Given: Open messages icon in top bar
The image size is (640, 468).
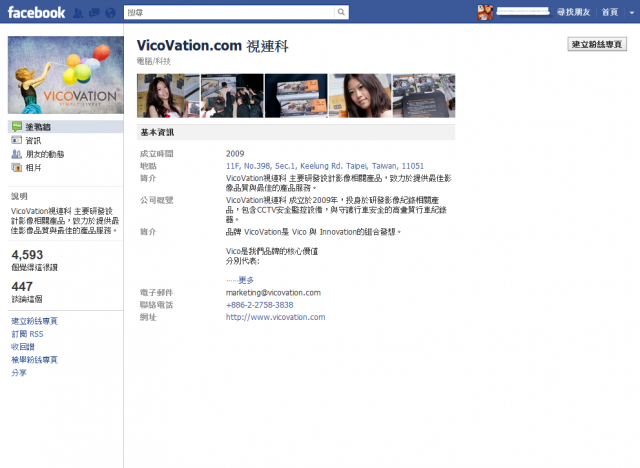Looking at the screenshot, I should [94, 13].
